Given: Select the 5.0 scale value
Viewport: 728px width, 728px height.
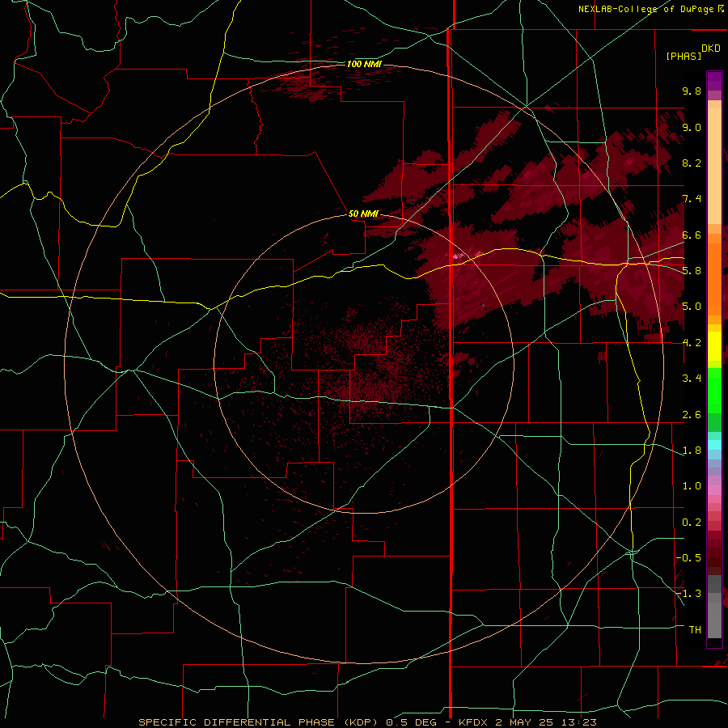Looking at the screenshot, I should click(692, 307).
